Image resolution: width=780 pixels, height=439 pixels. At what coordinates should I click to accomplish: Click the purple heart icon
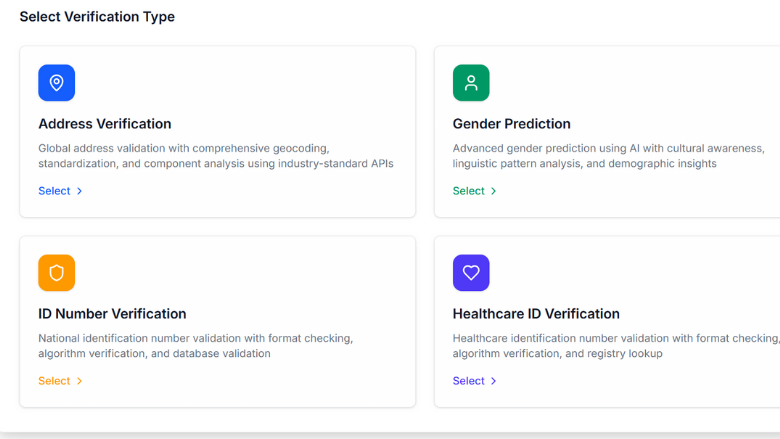click(471, 273)
